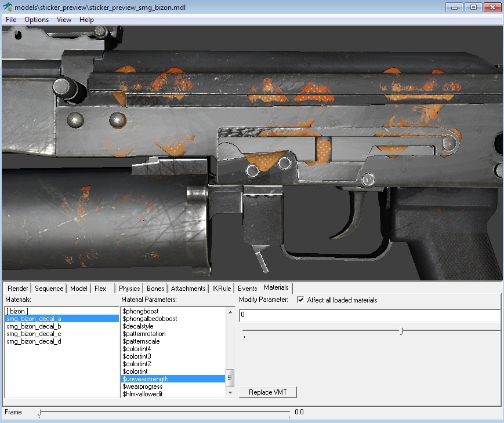Switch to the Flex tab
504x423 pixels.
click(100, 289)
